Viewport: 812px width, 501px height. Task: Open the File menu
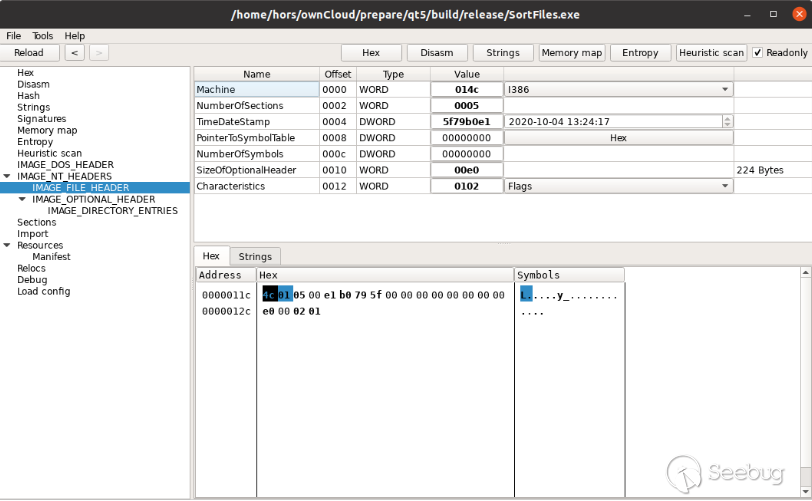13,36
